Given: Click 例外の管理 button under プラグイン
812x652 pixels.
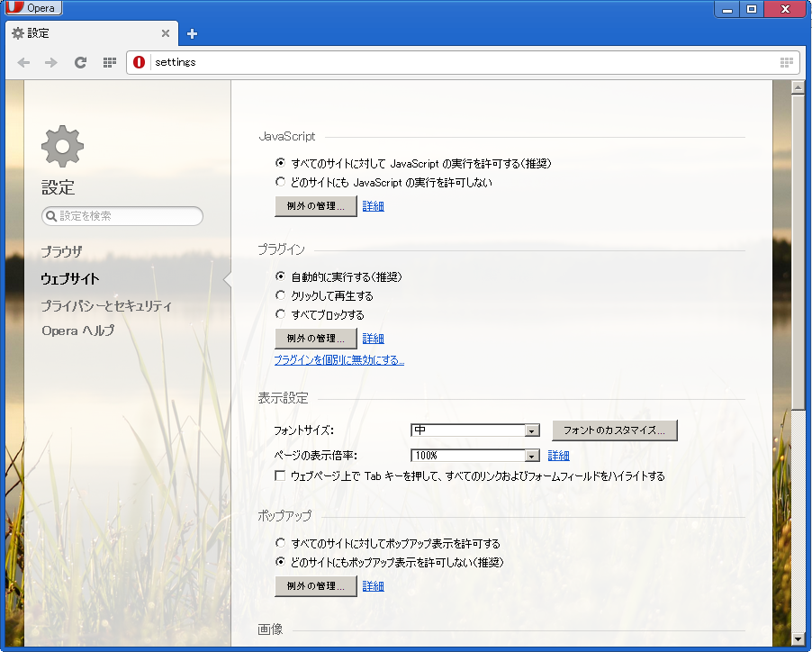Looking at the screenshot, I should 315,339.
